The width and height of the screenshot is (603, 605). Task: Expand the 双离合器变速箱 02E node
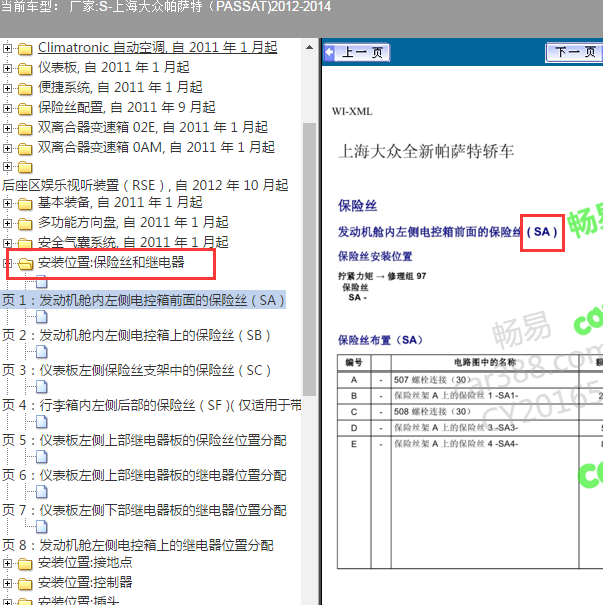pos(7,128)
